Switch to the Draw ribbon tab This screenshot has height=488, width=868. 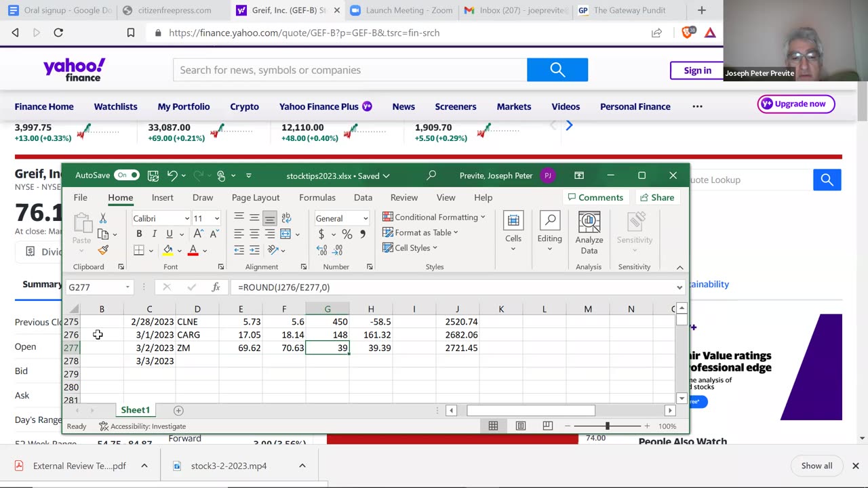tap(203, 197)
